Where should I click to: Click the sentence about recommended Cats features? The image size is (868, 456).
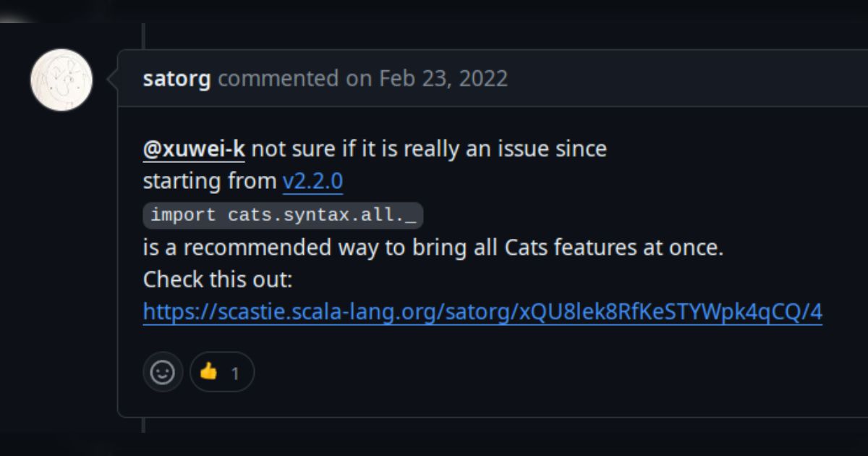433,248
